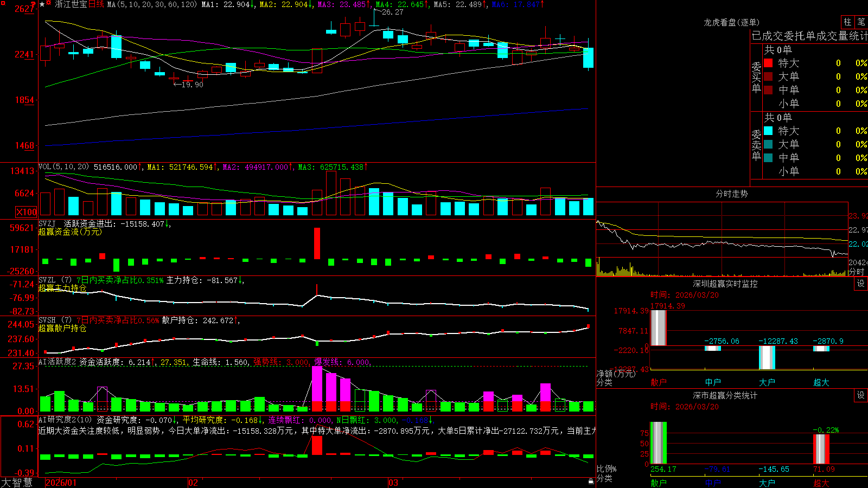The width and height of the screenshot is (868, 488).
Task: Click the MA(5,10,20,30,60,120) indicator parameters
Action: pos(152,4)
